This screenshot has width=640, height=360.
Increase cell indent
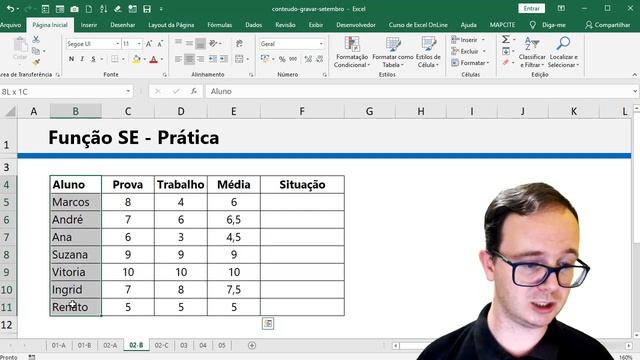coord(224,59)
